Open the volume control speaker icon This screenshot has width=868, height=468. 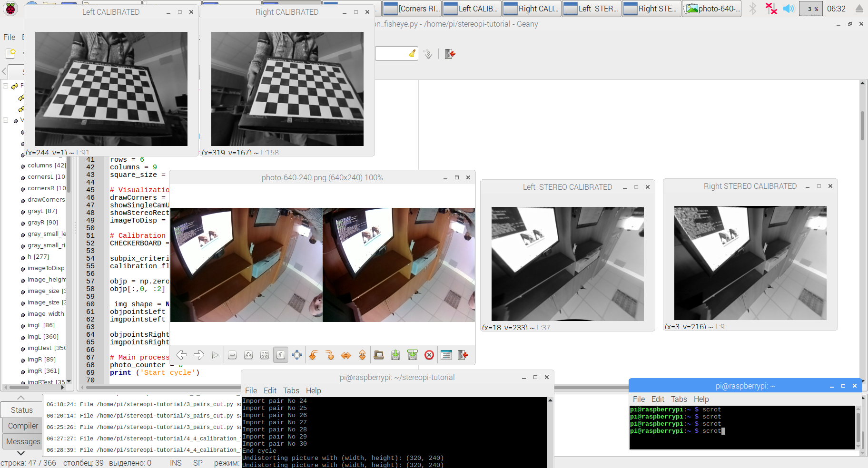(x=789, y=9)
